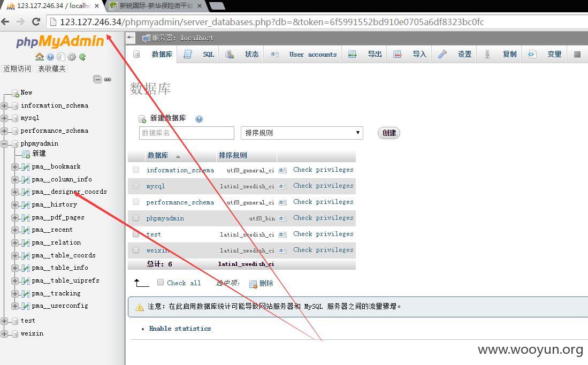Click privileges icon in phpmyadmin row

point(282,218)
